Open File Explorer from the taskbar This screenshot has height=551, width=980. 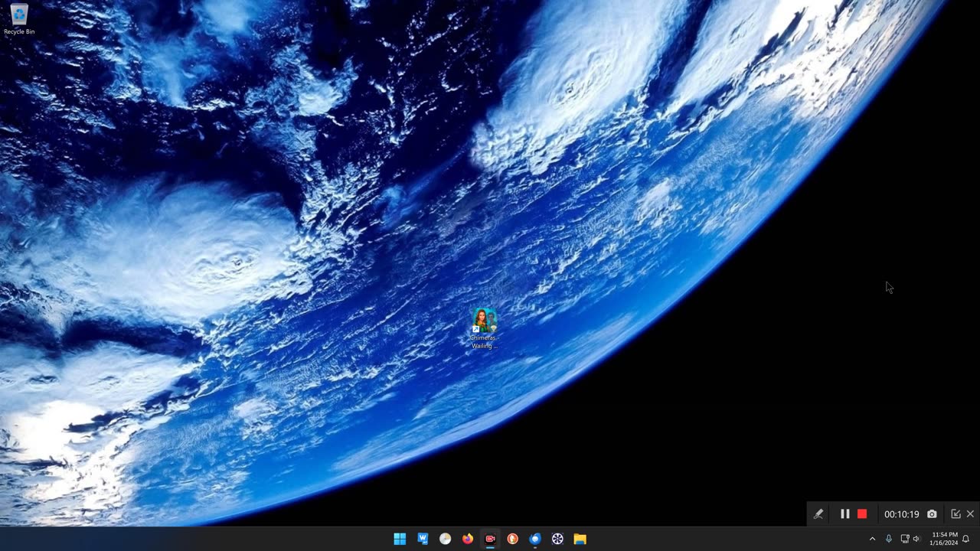tap(580, 539)
